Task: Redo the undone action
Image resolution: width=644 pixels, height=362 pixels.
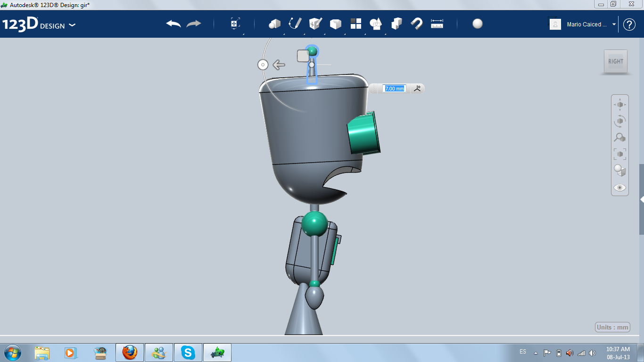Action: click(x=194, y=24)
